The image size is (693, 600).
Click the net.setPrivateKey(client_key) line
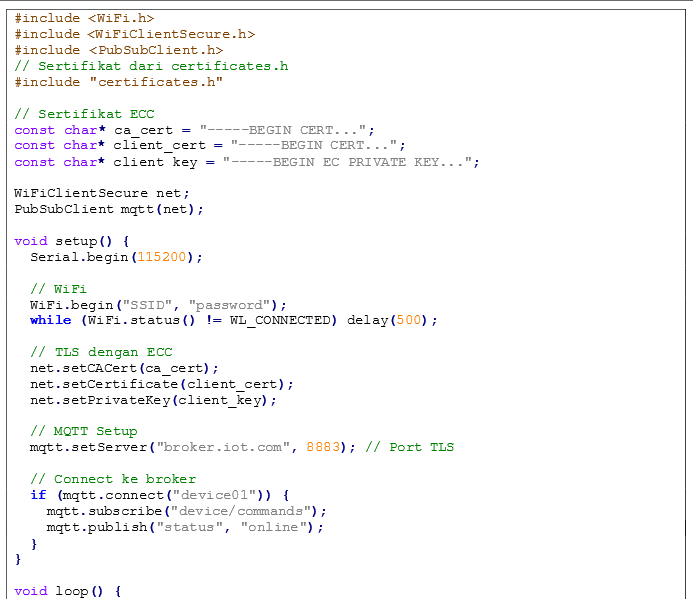pyautogui.click(x=153, y=400)
